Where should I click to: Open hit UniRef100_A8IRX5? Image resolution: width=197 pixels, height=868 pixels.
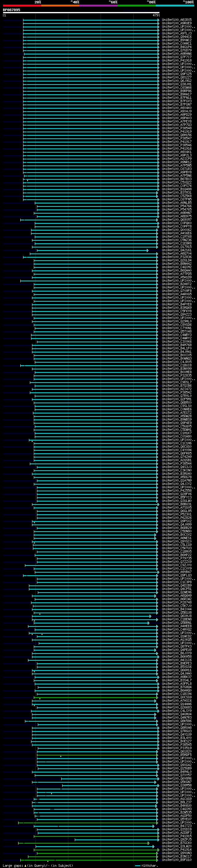(x=176, y=20)
